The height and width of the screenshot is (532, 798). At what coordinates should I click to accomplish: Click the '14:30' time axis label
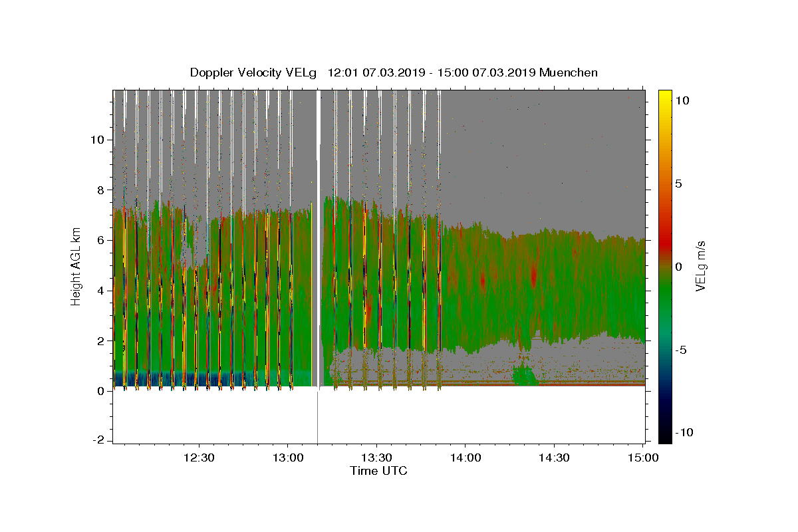point(554,458)
